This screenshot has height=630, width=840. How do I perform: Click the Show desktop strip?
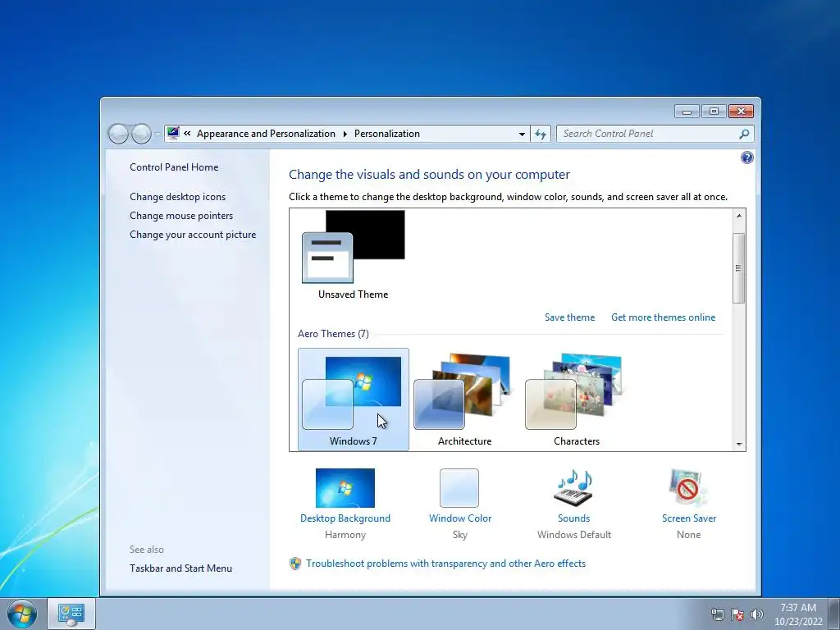tap(834, 614)
